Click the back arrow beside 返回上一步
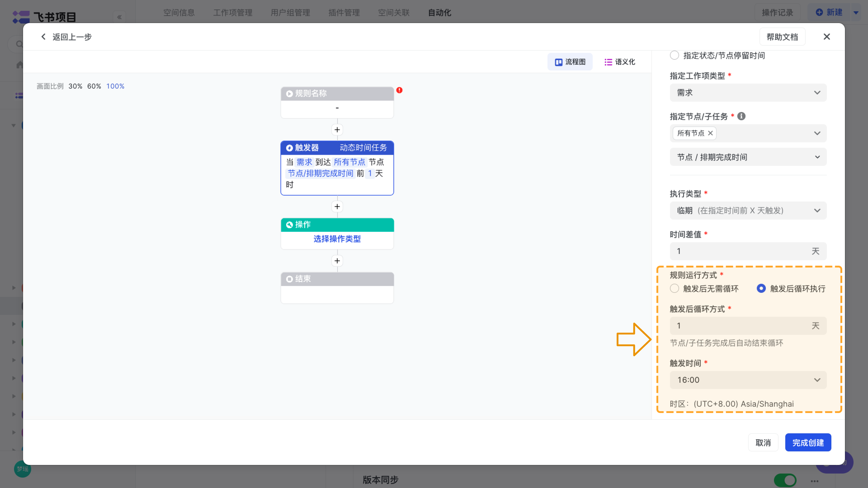 pyautogui.click(x=43, y=37)
